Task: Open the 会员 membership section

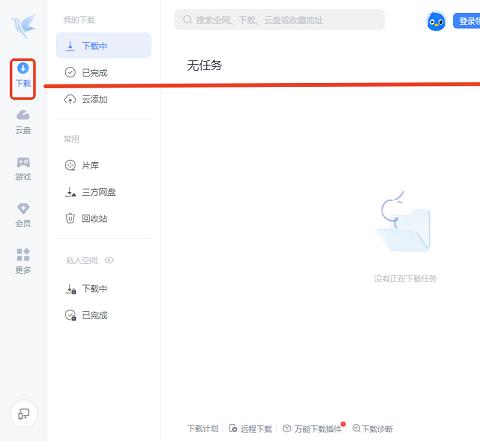Action: tap(23, 215)
